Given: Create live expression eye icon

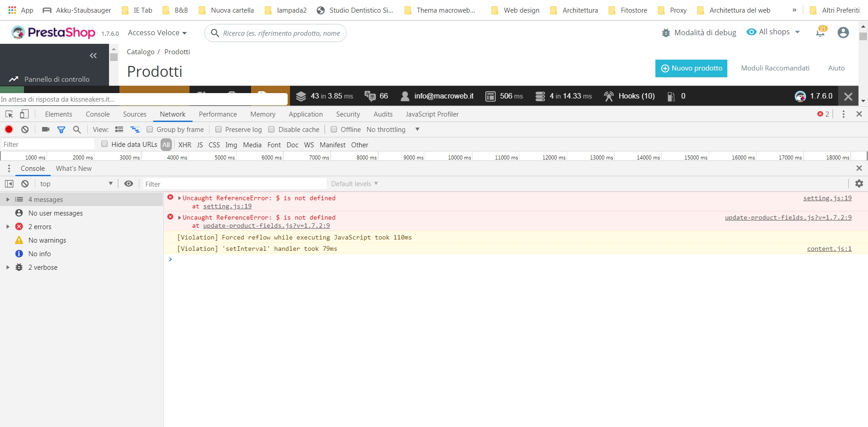Looking at the screenshot, I should pyautogui.click(x=128, y=183).
